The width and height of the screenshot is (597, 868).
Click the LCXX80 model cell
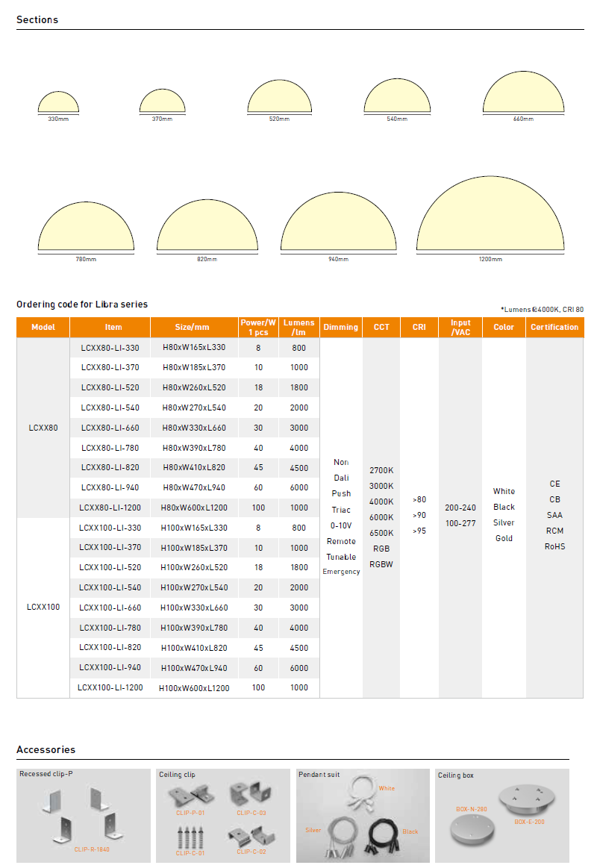coord(43,428)
